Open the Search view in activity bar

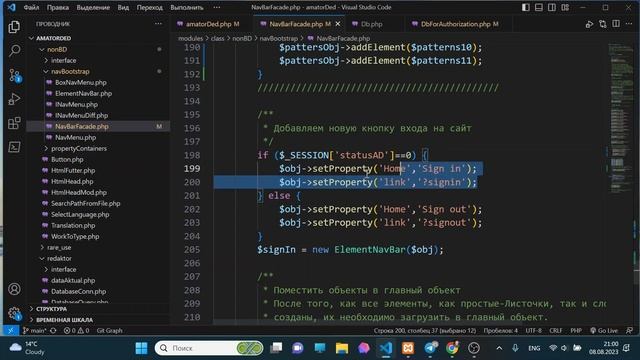click(x=14, y=51)
